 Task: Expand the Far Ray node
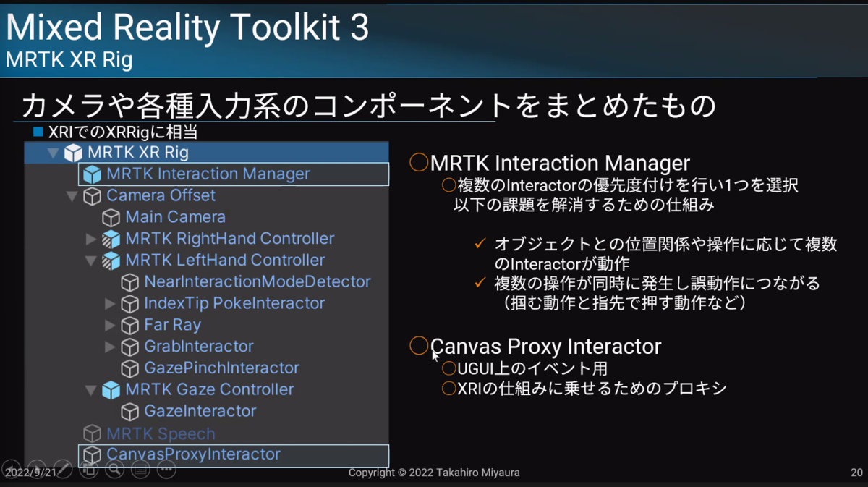(110, 326)
